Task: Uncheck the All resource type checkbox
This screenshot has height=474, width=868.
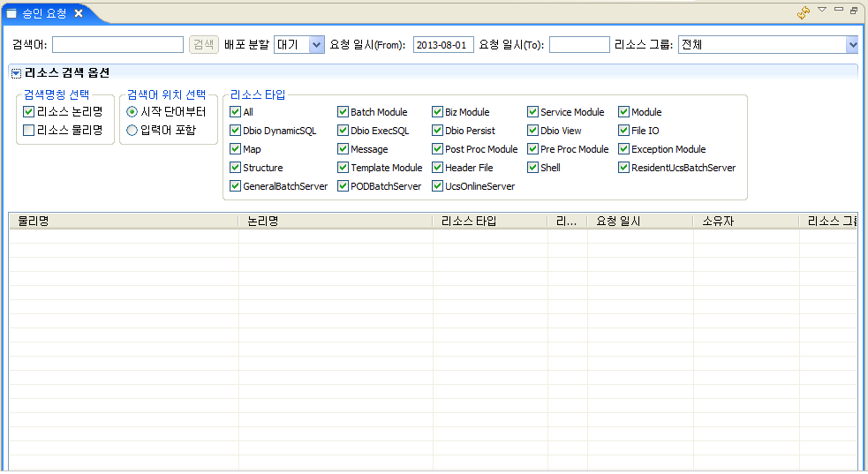Action: tap(235, 112)
